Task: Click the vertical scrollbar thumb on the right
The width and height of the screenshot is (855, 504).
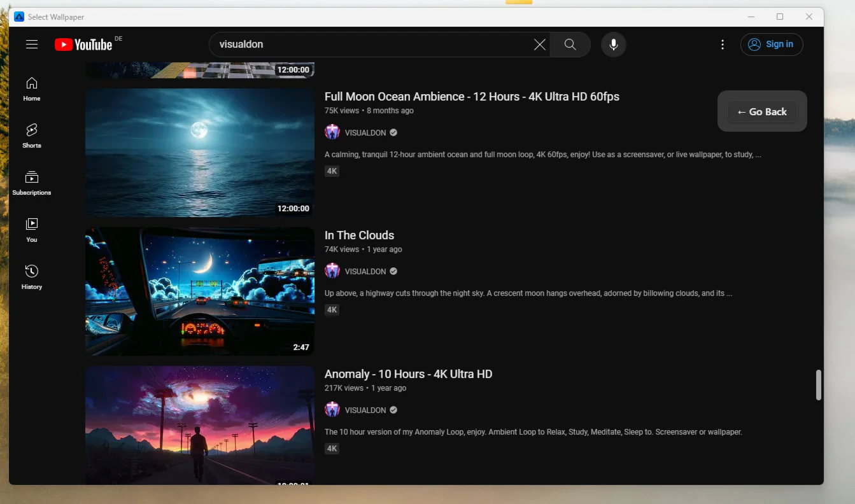Action: coord(819,385)
